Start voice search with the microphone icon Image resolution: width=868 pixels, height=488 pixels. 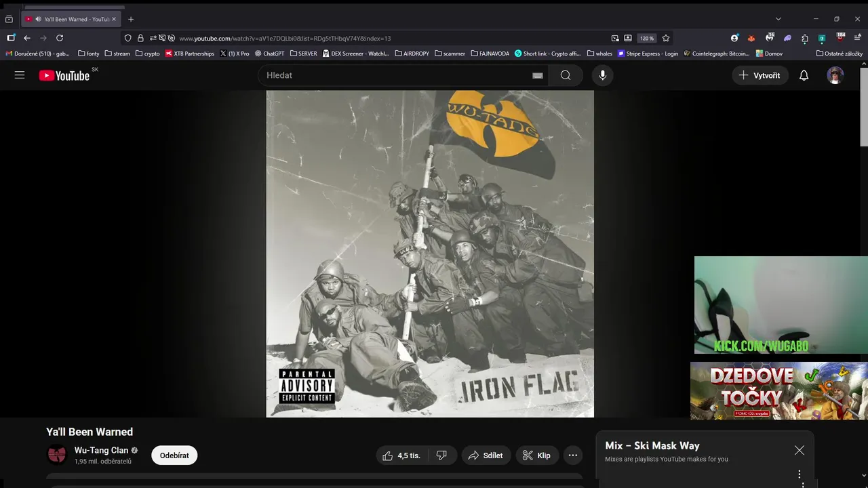pos(603,75)
